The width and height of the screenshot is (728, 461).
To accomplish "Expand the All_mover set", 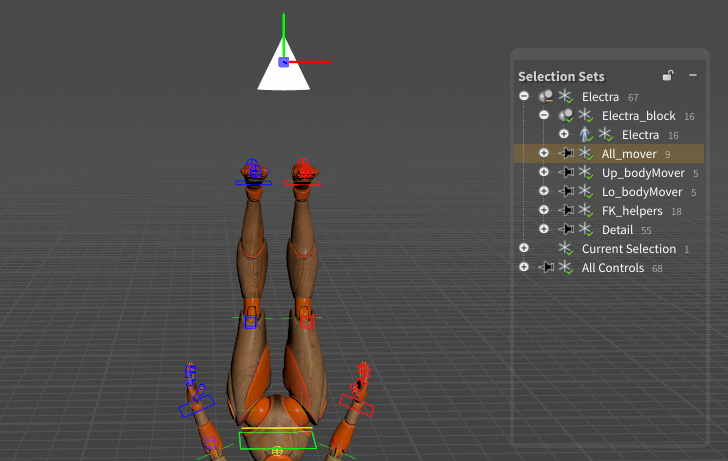I will point(544,153).
